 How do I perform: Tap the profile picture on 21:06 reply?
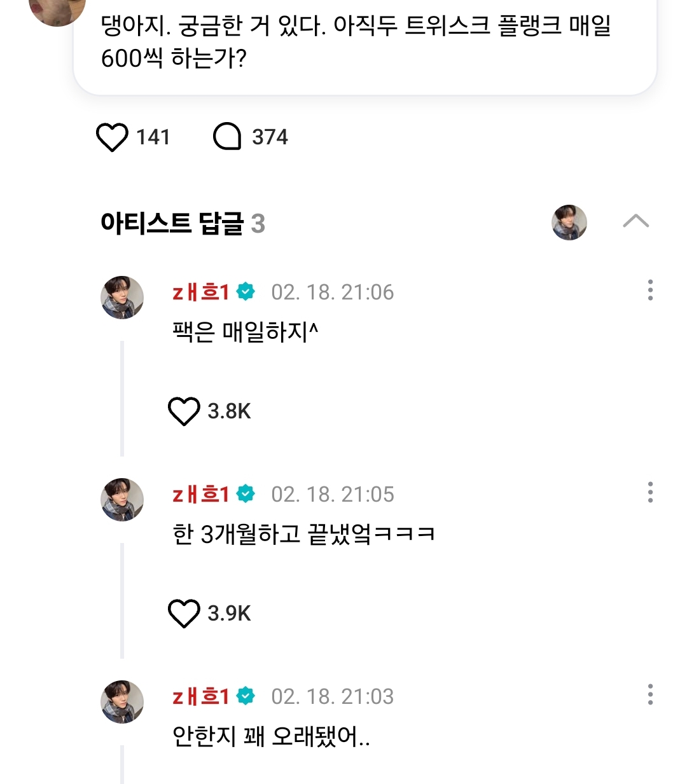click(122, 297)
